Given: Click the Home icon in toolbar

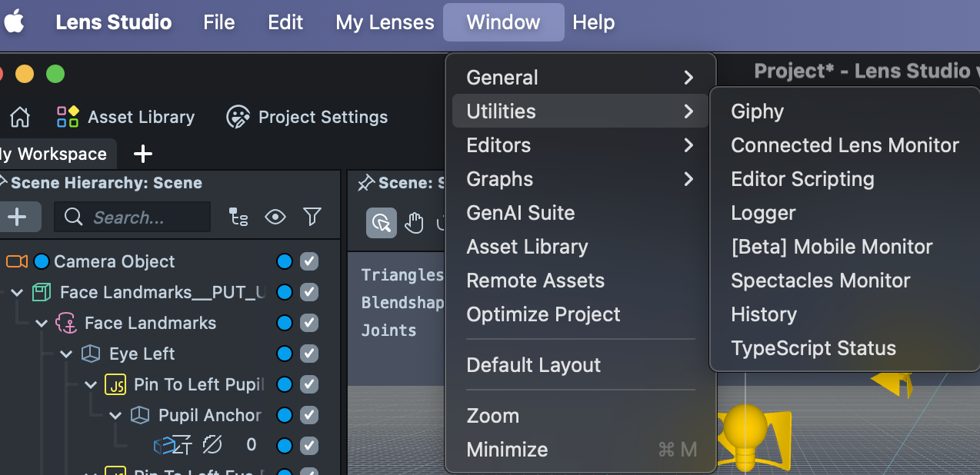Looking at the screenshot, I should coord(19,117).
